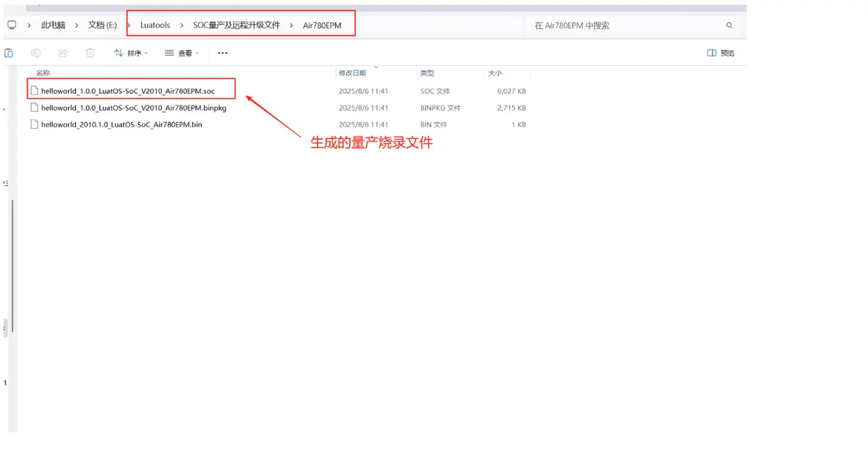This screenshot has width=868, height=454.
Task: Go to 此电脑 in the breadcrumb
Action: [53, 25]
